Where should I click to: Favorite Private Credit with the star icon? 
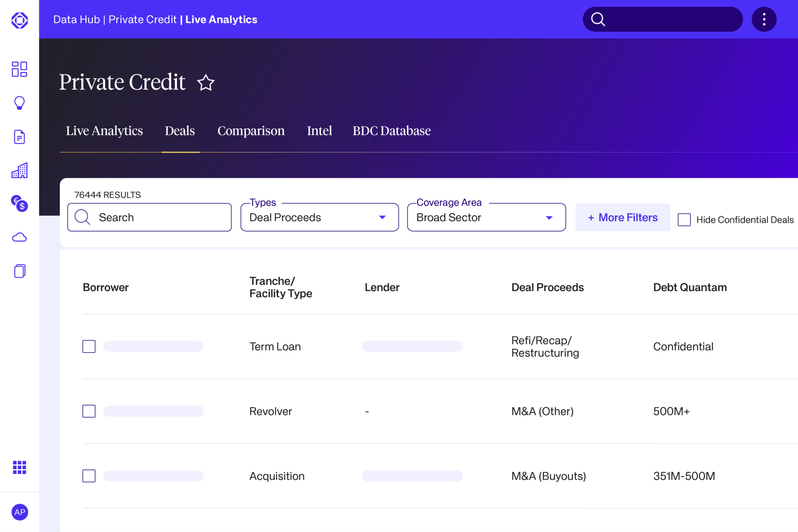[206, 83]
